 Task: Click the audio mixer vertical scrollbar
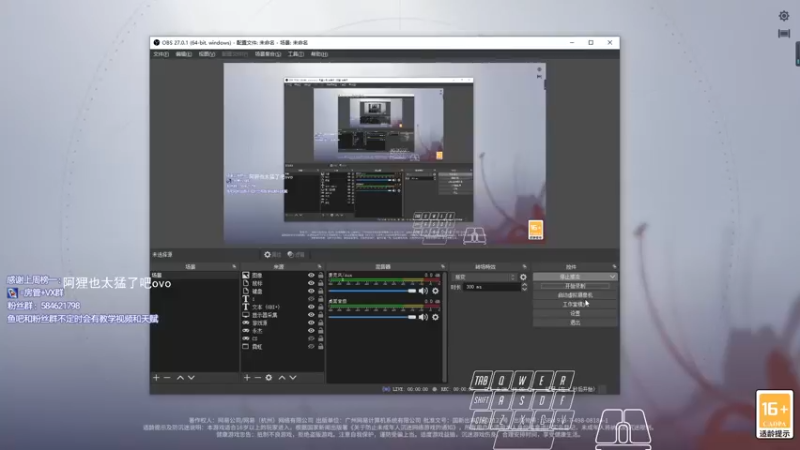pyautogui.click(x=445, y=327)
